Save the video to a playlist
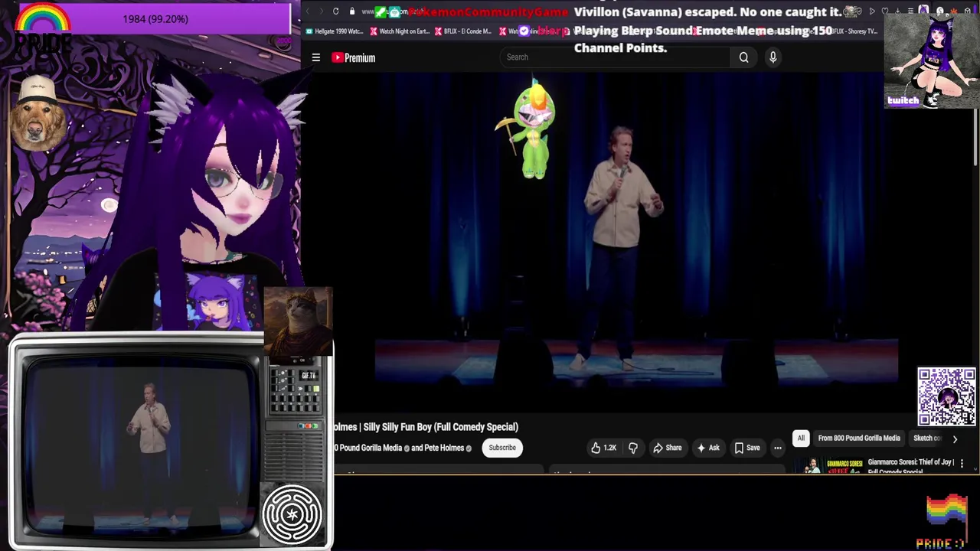 coord(746,448)
